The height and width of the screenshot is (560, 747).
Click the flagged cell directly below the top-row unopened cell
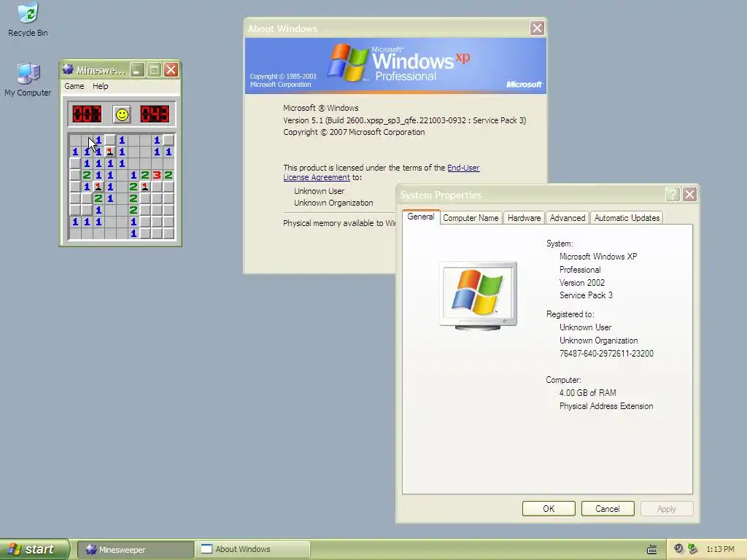click(110, 152)
